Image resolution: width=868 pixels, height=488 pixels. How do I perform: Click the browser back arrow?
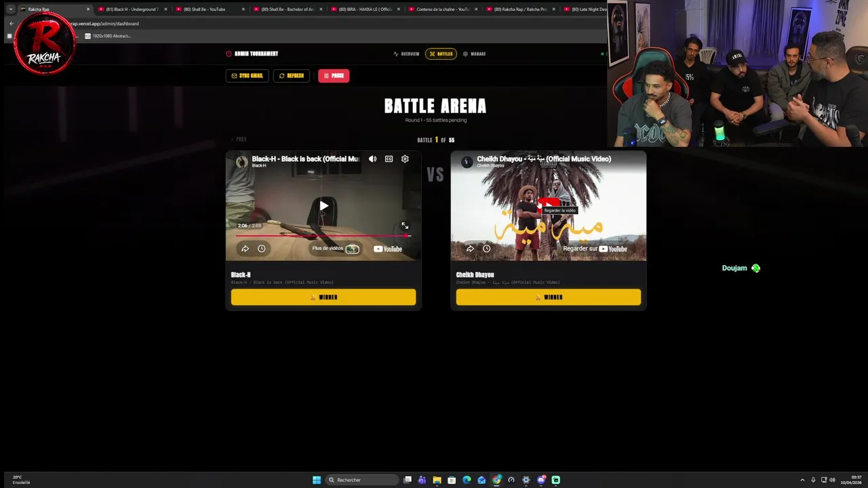click(x=11, y=24)
